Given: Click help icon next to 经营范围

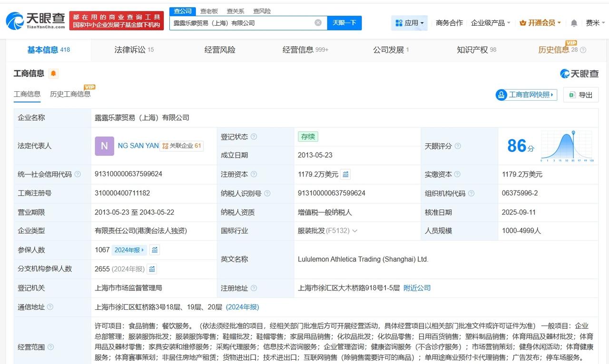Looking at the screenshot, I should 51,347.
